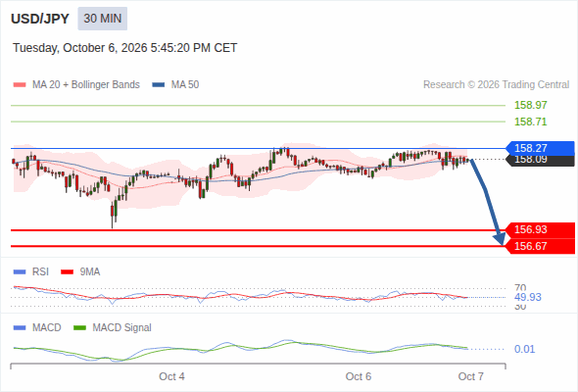Screen dimensions: 578x392
Task: Click the MACD legend label
Action: click(x=47, y=328)
